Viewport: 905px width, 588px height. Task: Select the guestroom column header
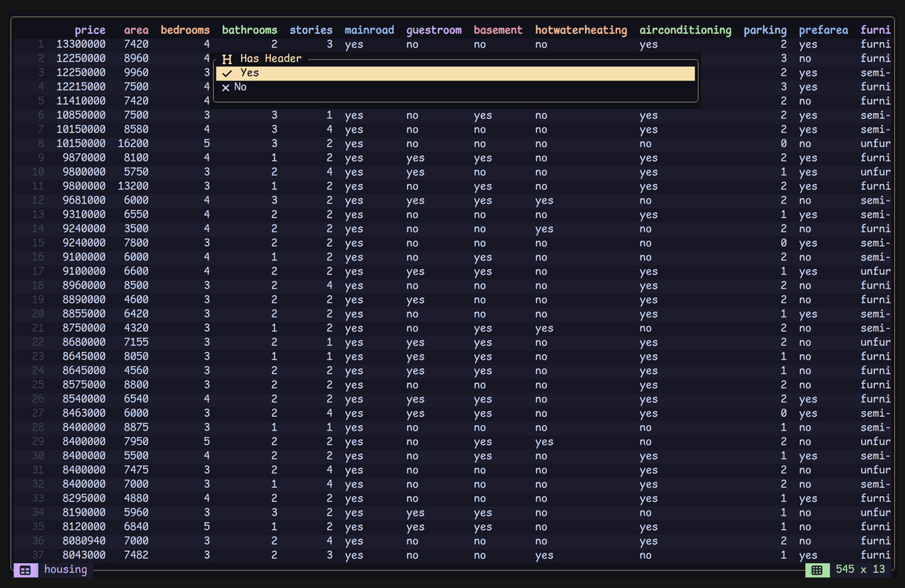(434, 30)
